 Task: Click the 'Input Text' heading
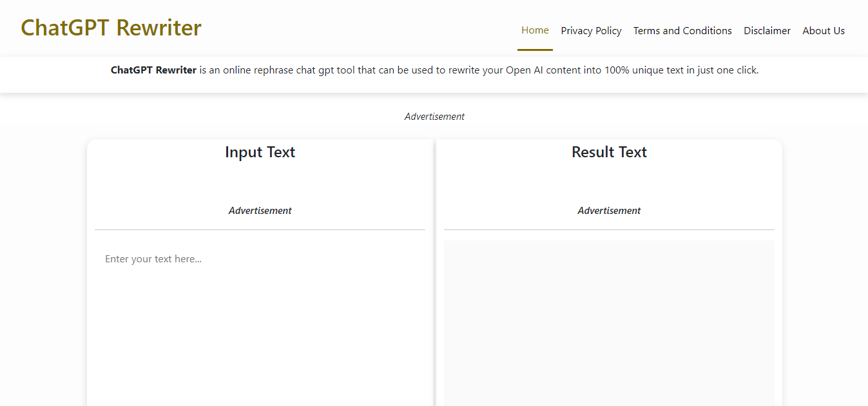260,152
